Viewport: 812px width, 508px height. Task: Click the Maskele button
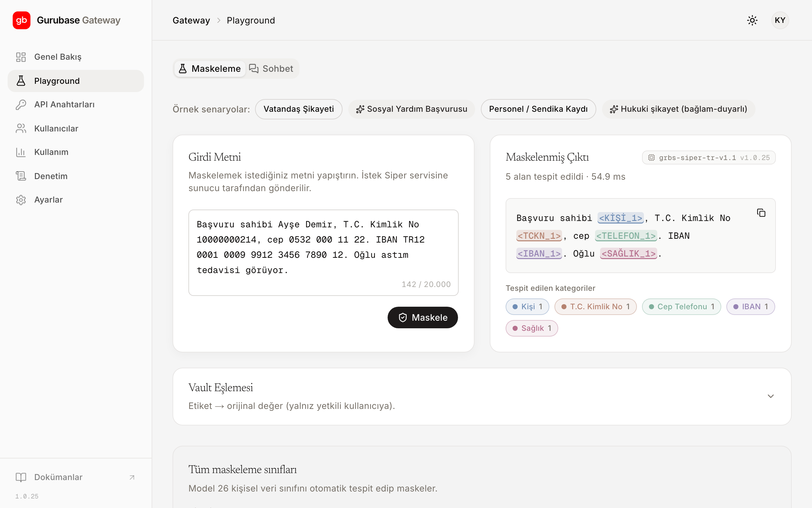[423, 317]
